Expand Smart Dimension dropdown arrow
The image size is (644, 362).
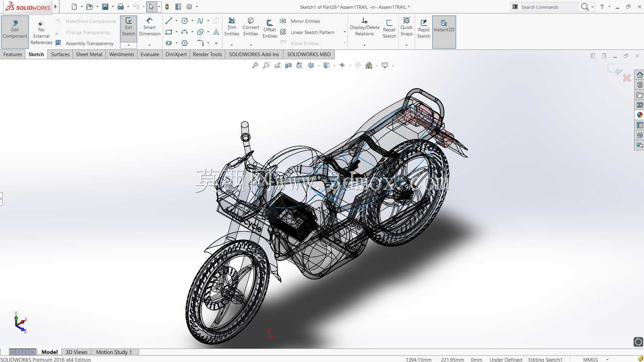pos(150,45)
